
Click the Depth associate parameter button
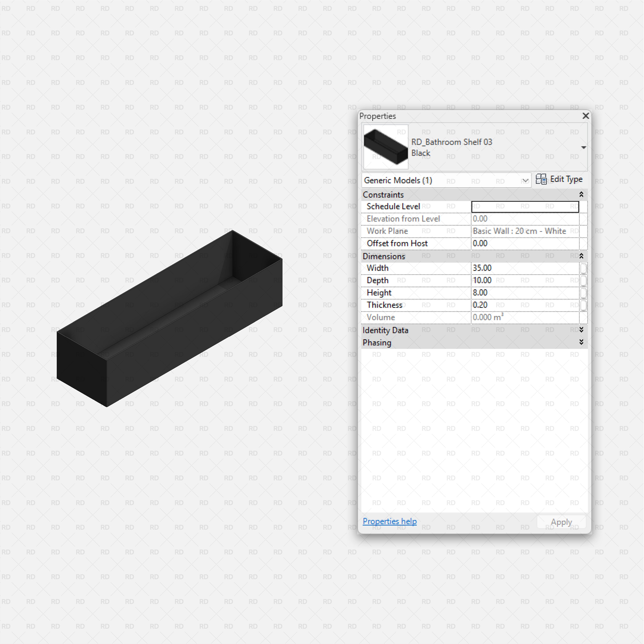point(583,281)
